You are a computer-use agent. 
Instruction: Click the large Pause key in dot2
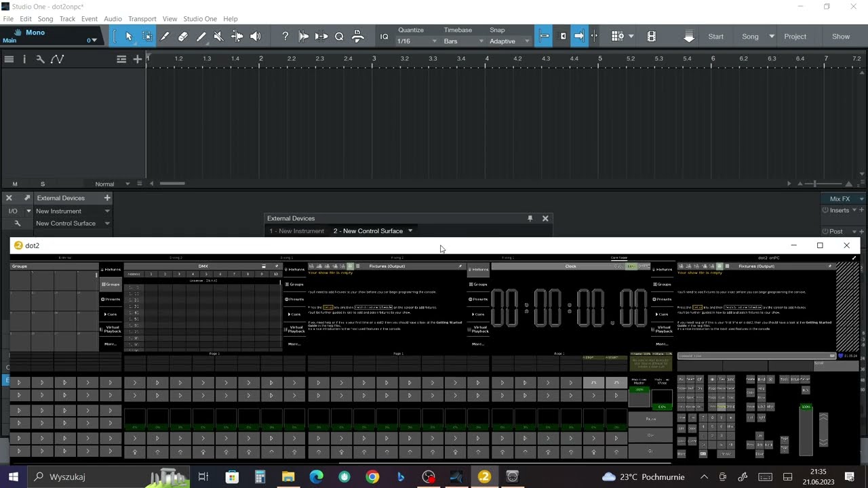650,419
